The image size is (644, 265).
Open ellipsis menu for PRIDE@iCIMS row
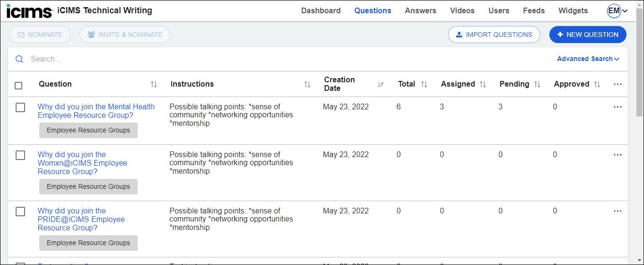click(x=618, y=211)
